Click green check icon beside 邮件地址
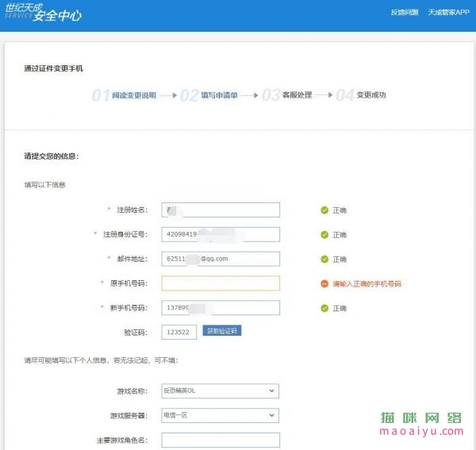 tap(324, 259)
